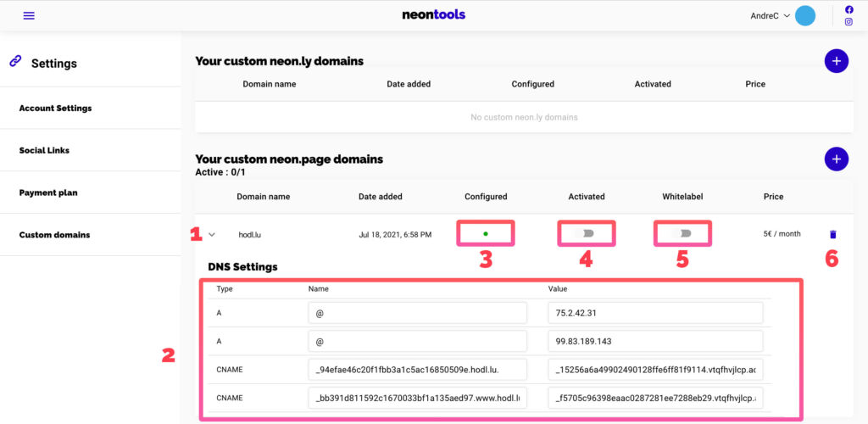This screenshot has width=868, height=424.
Task: Click the hodl.lu domain name
Action: pyautogui.click(x=250, y=235)
